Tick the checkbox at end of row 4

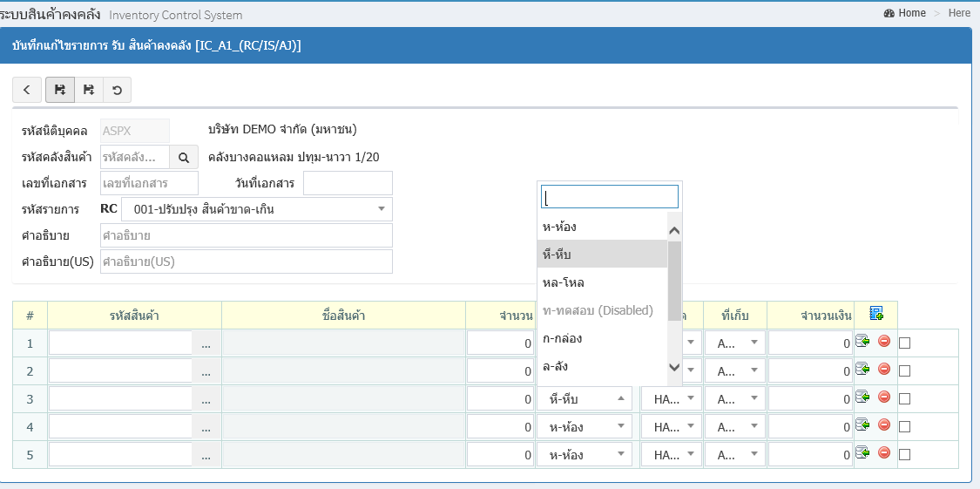[905, 427]
